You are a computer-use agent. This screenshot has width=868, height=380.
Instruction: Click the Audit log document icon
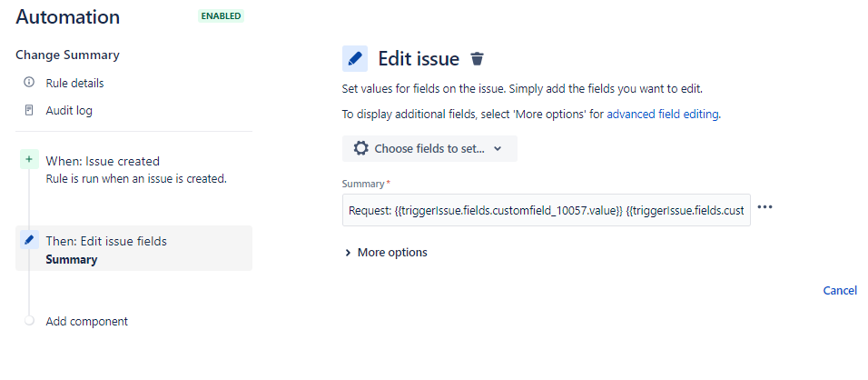pos(29,110)
